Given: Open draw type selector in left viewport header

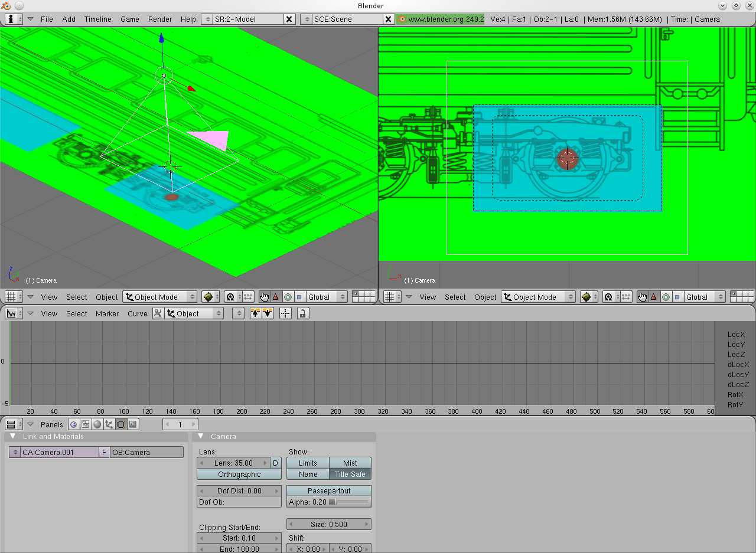Looking at the screenshot, I should [x=210, y=297].
